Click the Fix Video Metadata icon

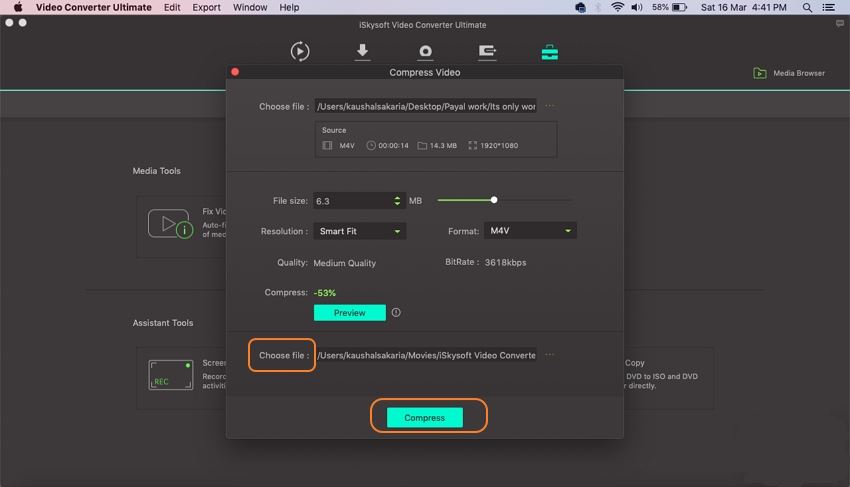click(169, 223)
